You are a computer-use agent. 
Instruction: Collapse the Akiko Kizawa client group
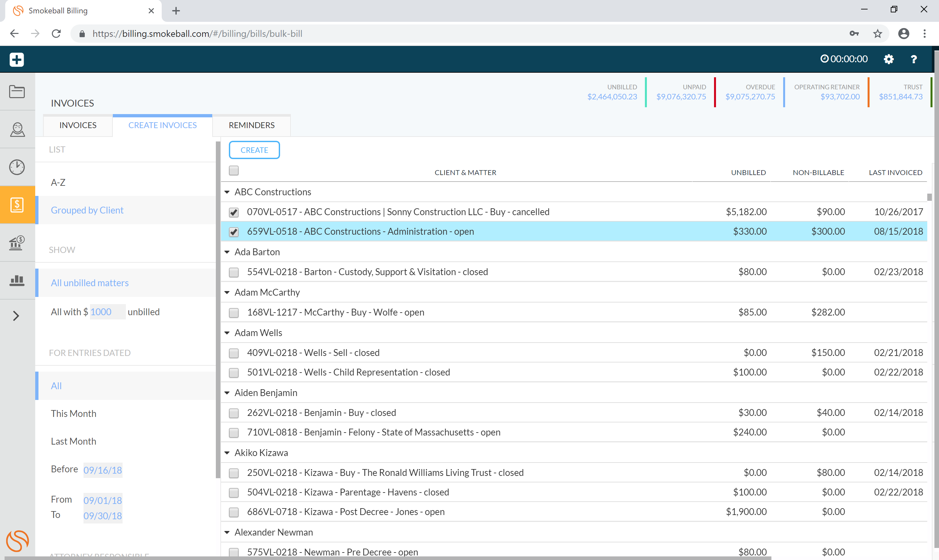227,453
